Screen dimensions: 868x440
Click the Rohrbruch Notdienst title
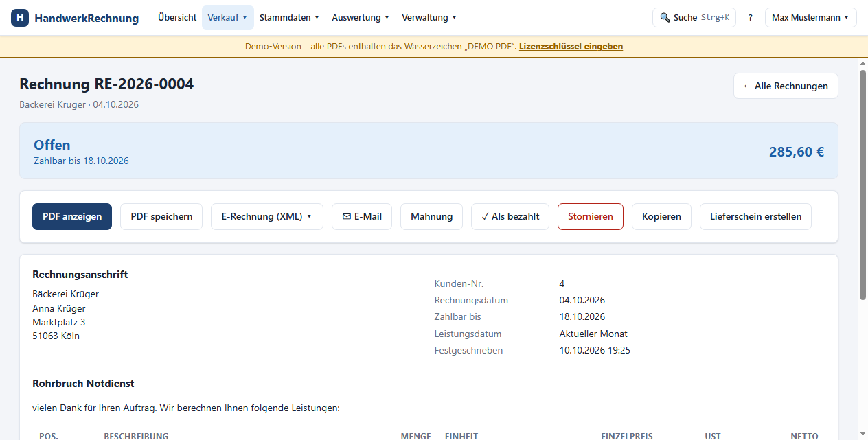pyautogui.click(x=83, y=384)
